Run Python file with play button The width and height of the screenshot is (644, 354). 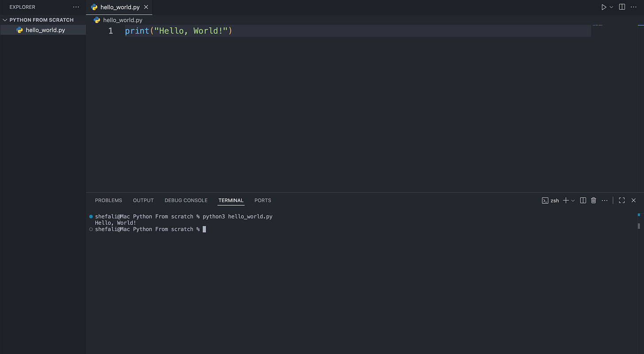(604, 7)
